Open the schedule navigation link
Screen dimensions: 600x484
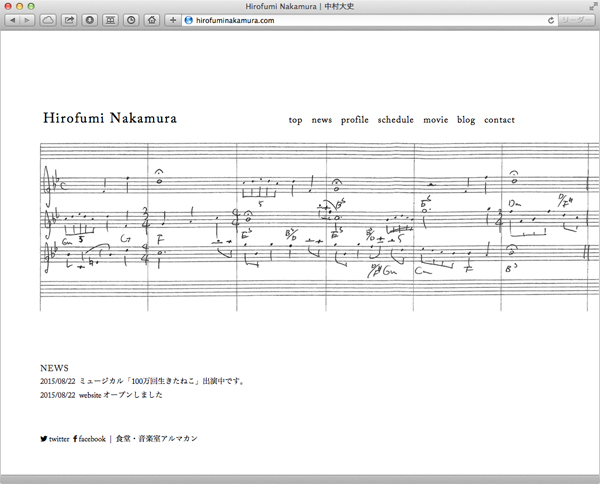pos(396,120)
